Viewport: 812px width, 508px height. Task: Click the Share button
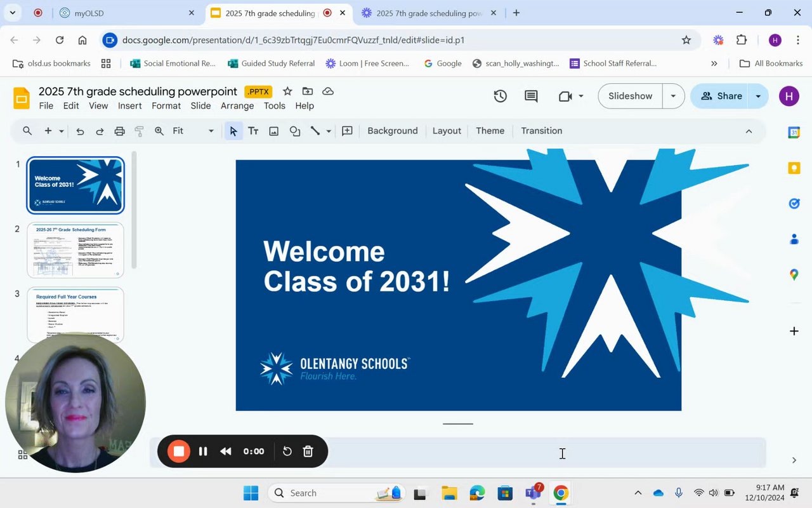(x=721, y=96)
